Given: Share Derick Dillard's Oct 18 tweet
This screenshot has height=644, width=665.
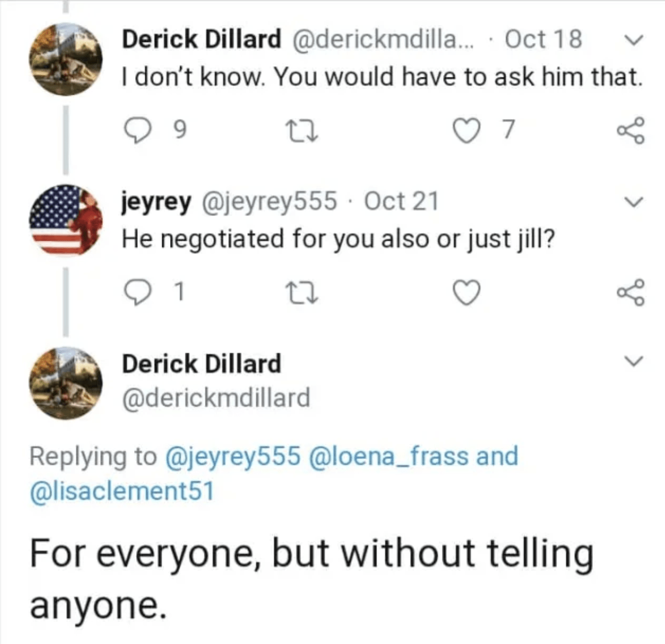Looking at the screenshot, I should [x=631, y=129].
